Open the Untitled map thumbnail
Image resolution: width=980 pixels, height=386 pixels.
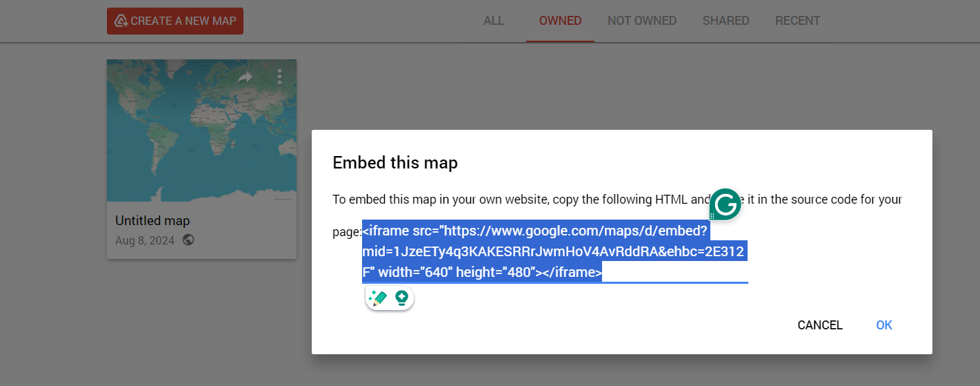pyautogui.click(x=201, y=131)
